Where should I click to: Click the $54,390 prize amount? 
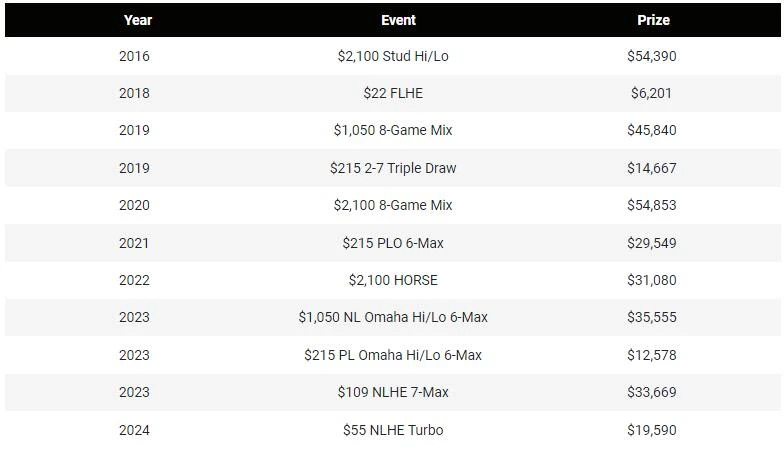652,56
